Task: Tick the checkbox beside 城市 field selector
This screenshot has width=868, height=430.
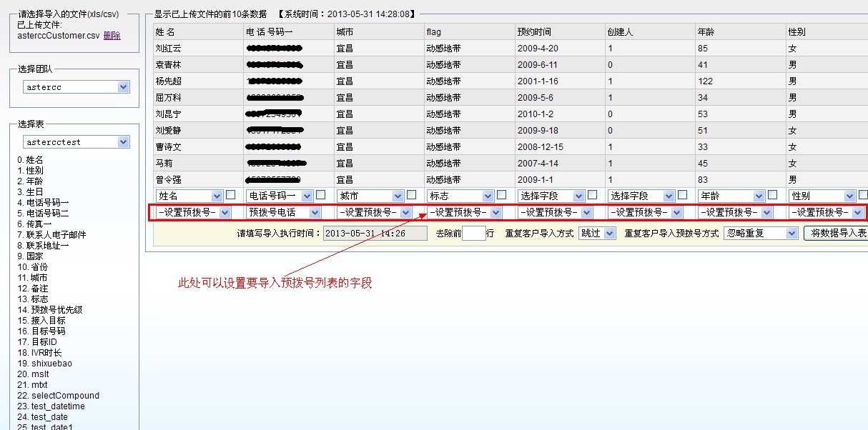Action: (x=412, y=195)
